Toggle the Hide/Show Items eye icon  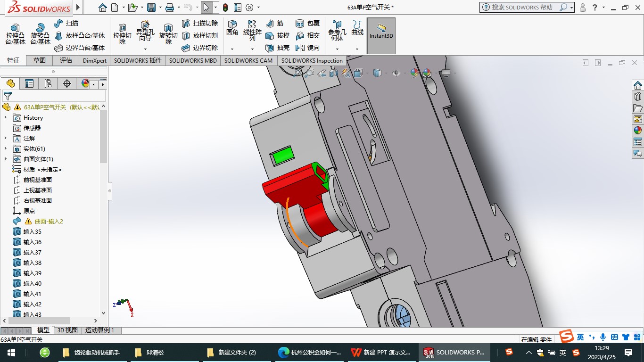point(396,73)
